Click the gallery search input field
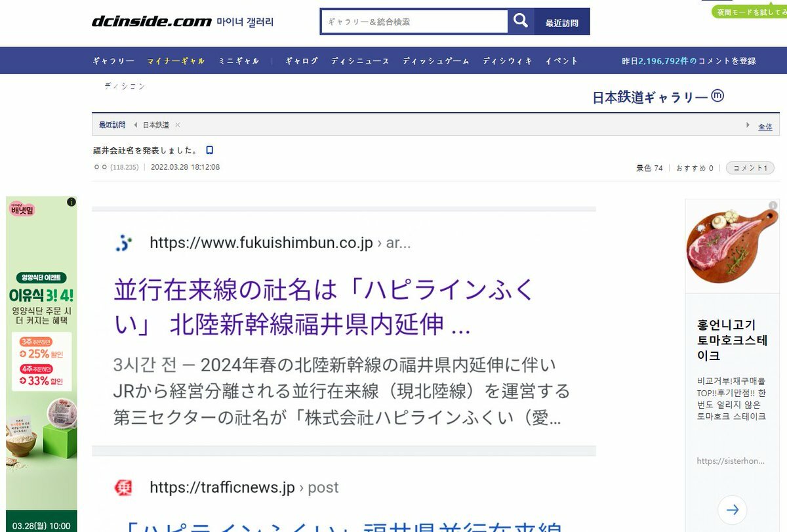 click(x=414, y=22)
